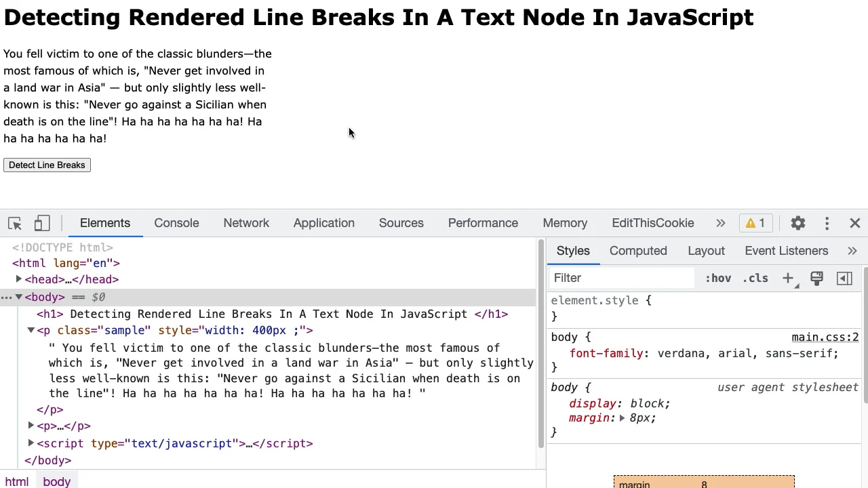Toggle the computed styles sidebar icon

click(844, 278)
